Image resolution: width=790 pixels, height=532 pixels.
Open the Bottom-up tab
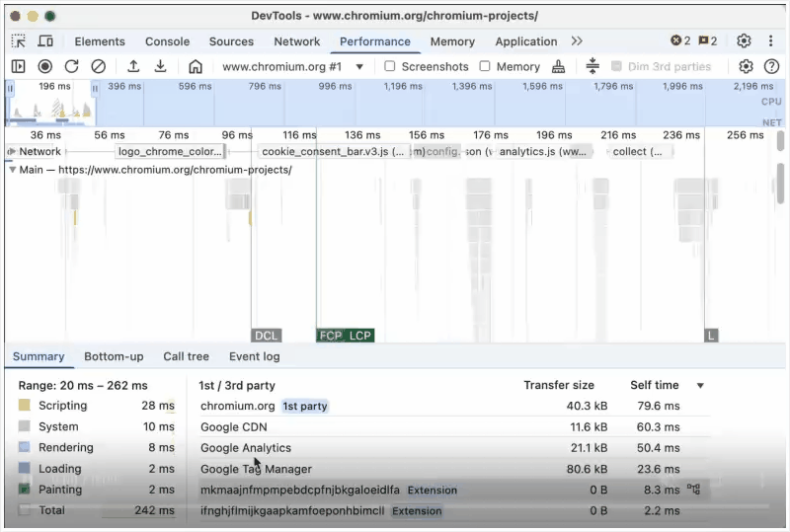tap(114, 356)
